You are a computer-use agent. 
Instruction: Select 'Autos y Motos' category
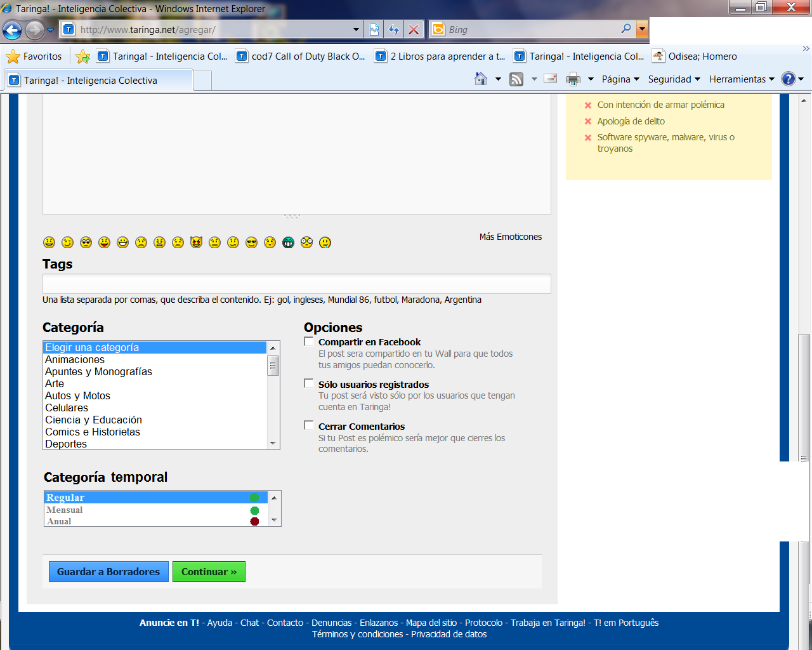tap(155, 396)
